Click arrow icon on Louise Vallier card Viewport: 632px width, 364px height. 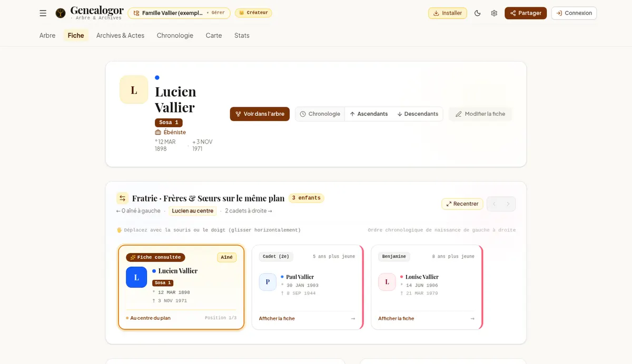pos(472,319)
